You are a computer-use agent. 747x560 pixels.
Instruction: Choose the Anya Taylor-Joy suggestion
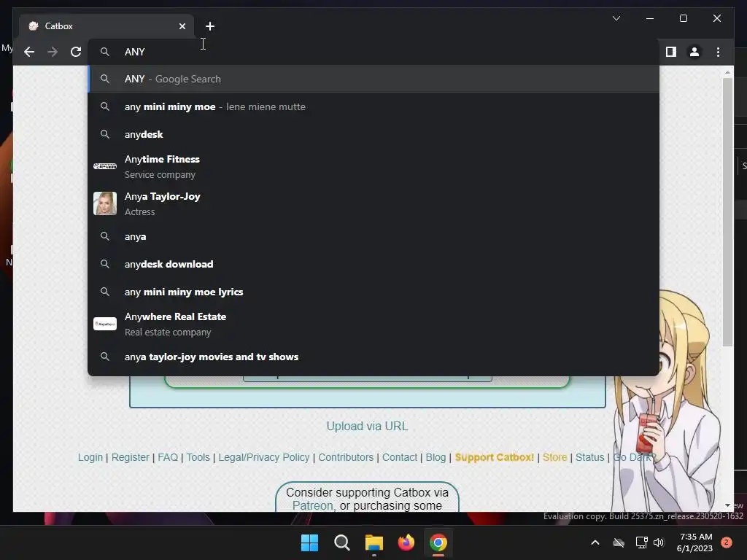[x=373, y=204]
